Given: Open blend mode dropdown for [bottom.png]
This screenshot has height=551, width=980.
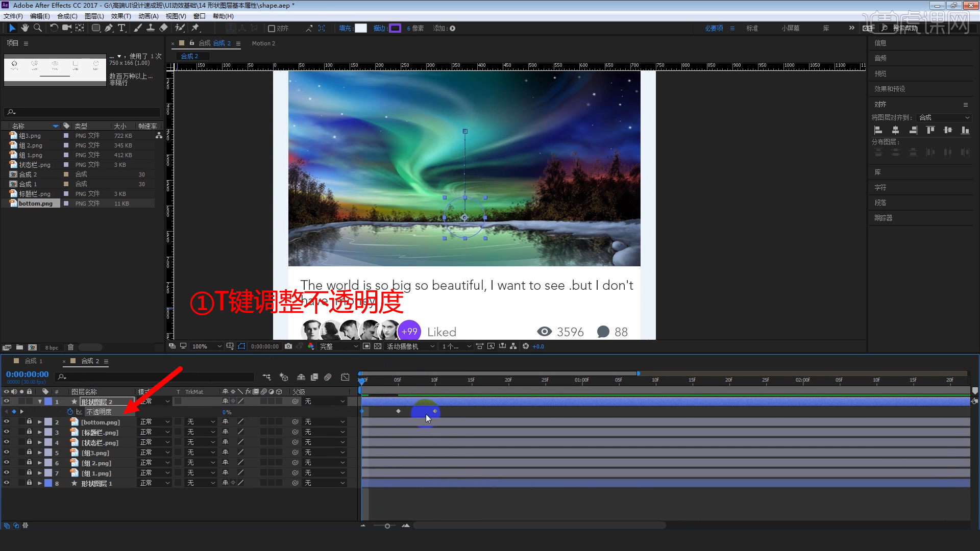Looking at the screenshot, I should tap(155, 422).
